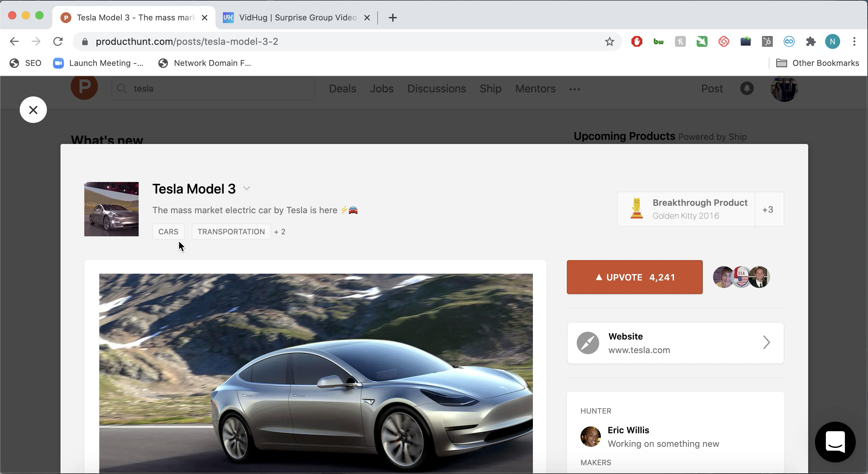This screenshot has width=868, height=474.
Task: Click the green arrow extension icon
Action: click(702, 41)
